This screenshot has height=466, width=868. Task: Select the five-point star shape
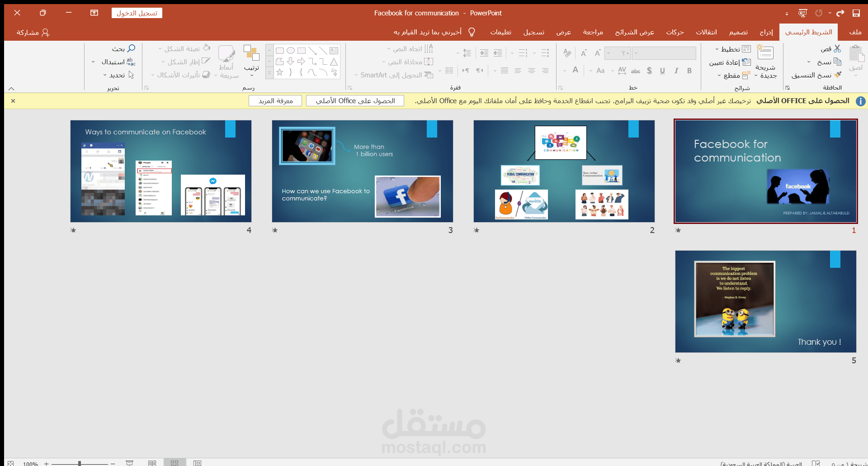pos(280,72)
